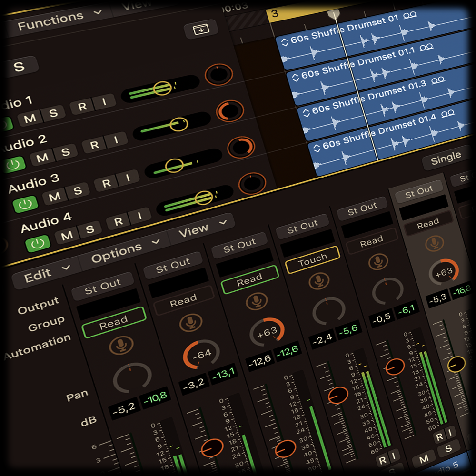Image resolution: width=476 pixels, height=476 pixels.
Task: Click the downward-arrow box icon beside Functions
Action: coord(198,30)
